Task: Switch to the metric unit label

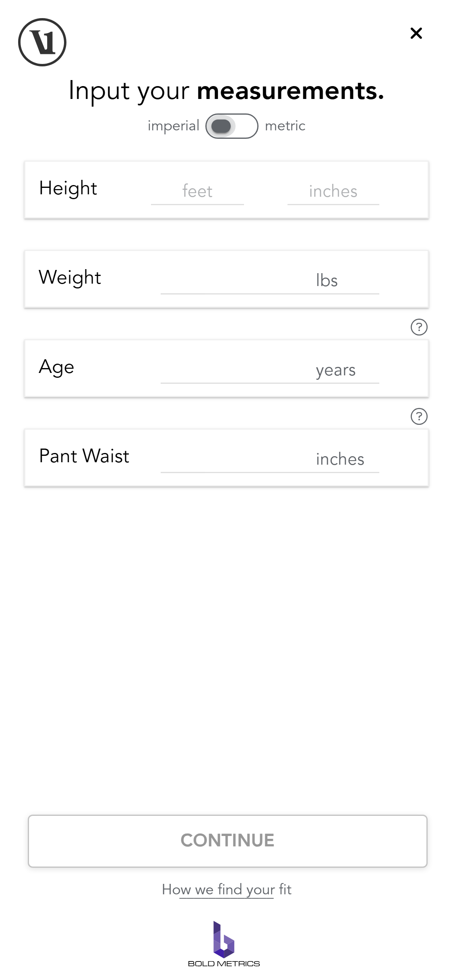Action: pyautogui.click(x=285, y=126)
